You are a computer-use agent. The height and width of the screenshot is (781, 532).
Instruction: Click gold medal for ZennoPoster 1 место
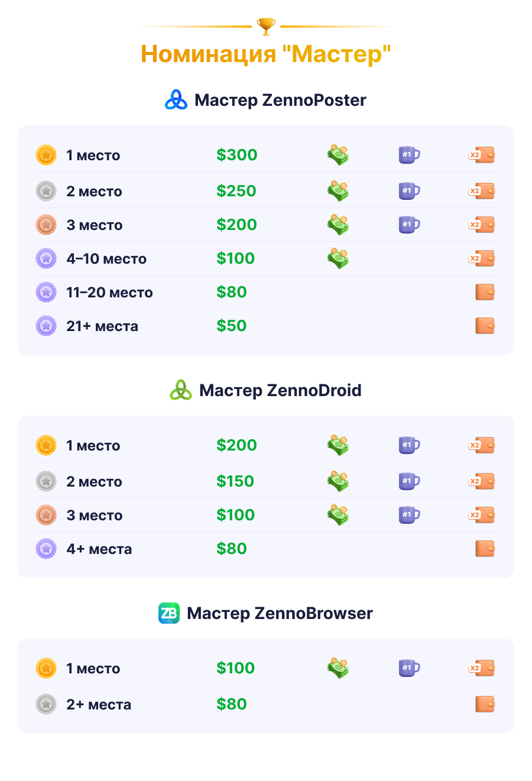46,155
